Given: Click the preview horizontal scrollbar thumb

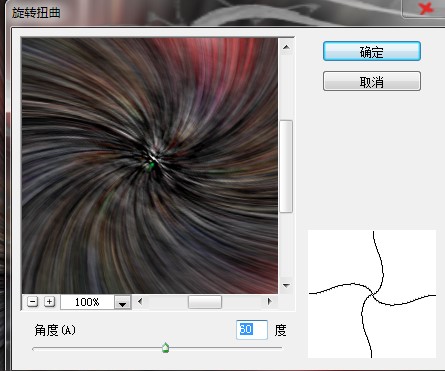Looking at the screenshot, I should pyautogui.click(x=205, y=302).
